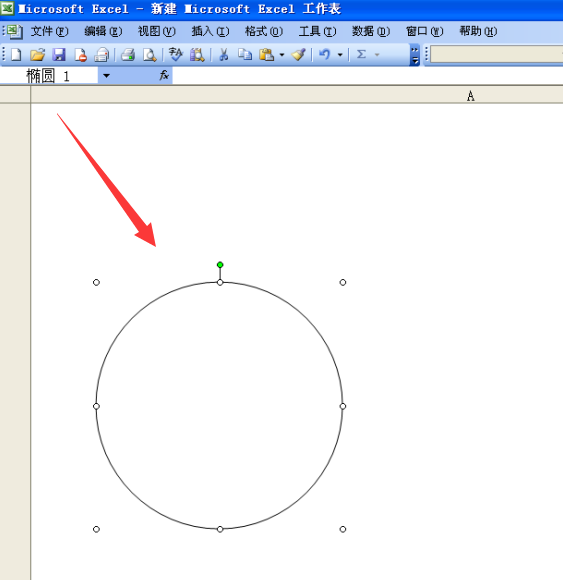The image size is (563, 580).
Task: Click the Name Box showing 椭圆 1
Action: tap(49, 76)
